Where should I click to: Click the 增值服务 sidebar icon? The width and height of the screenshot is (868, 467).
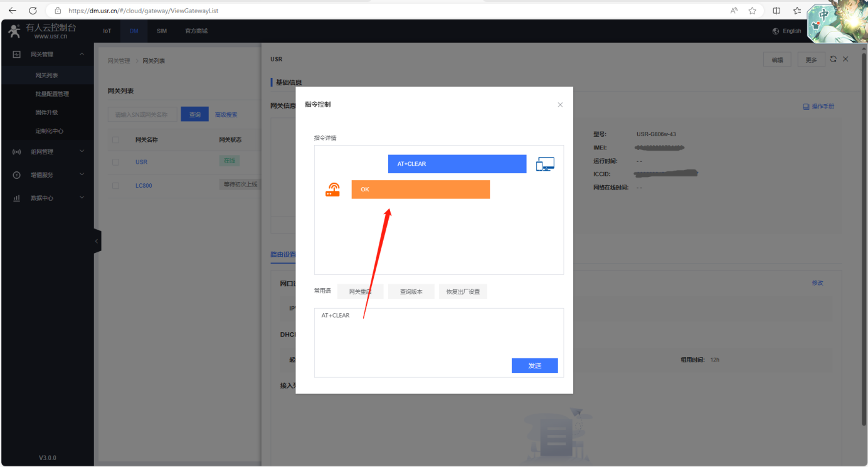point(17,175)
